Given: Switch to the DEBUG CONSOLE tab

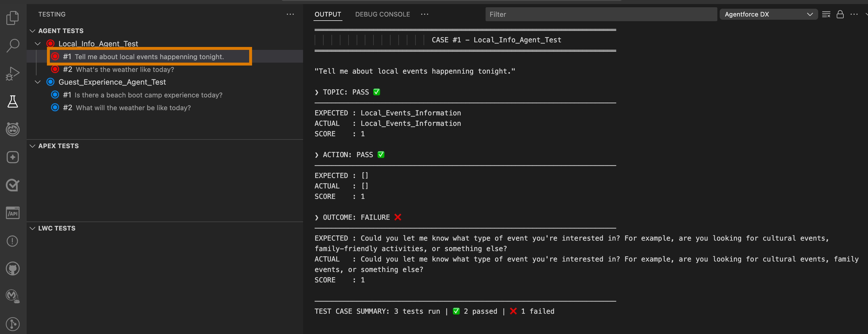Looking at the screenshot, I should click(382, 14).
